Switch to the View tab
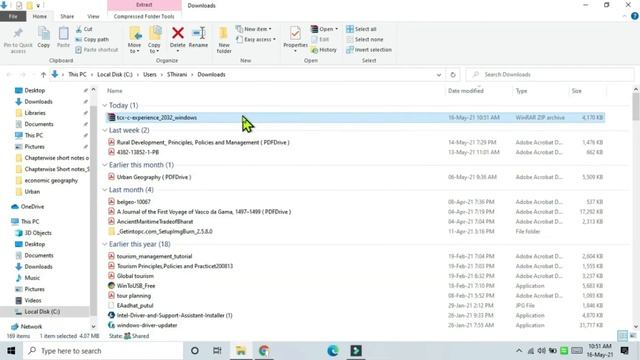This screenshot has height=360, width=640. click(93, 16)
